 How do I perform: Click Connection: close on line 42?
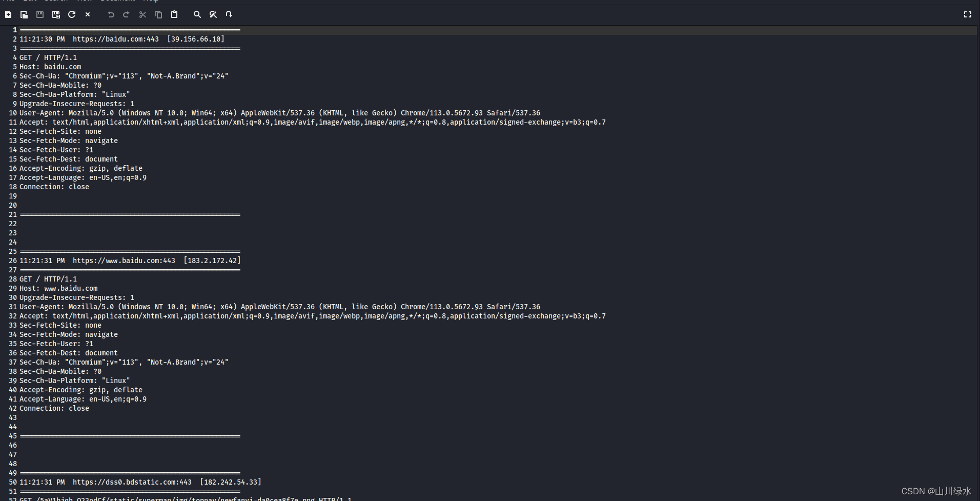click(54, 408)
